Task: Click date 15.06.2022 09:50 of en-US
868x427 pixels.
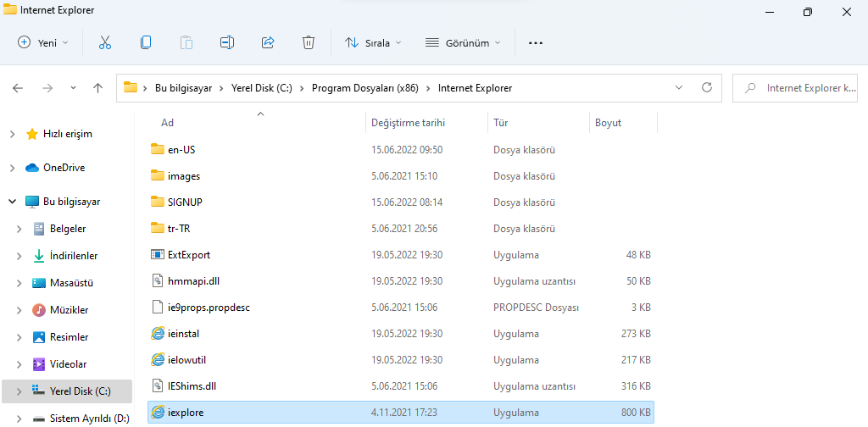Action: [x=407, y=150]
